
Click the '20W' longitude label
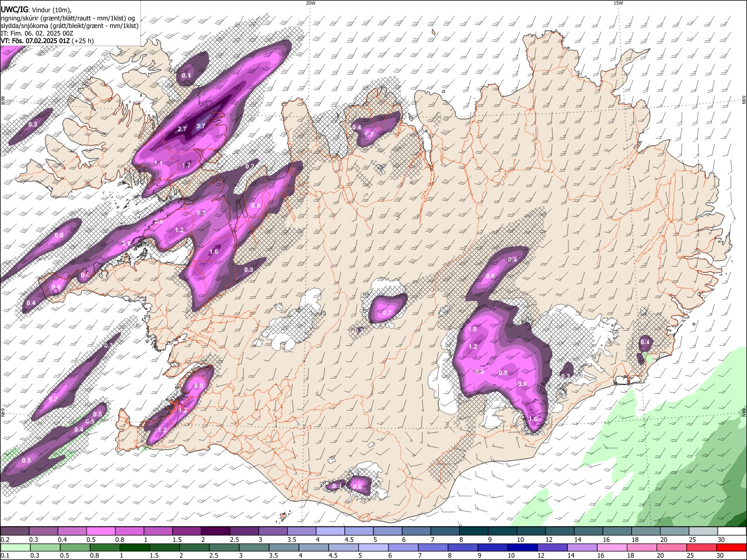[310, 3]
